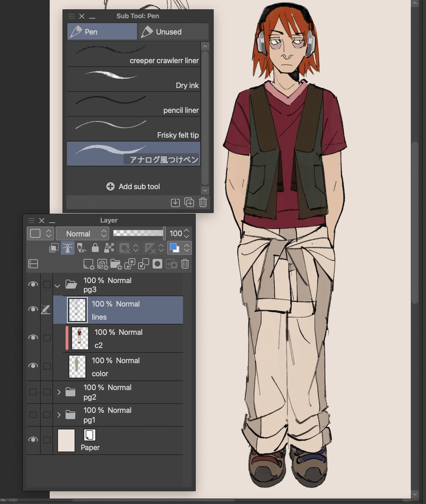Viewport: 426px width, 504px height.
Task: Tick the selection checkbox beside pg3
Action: coord(47,285)
